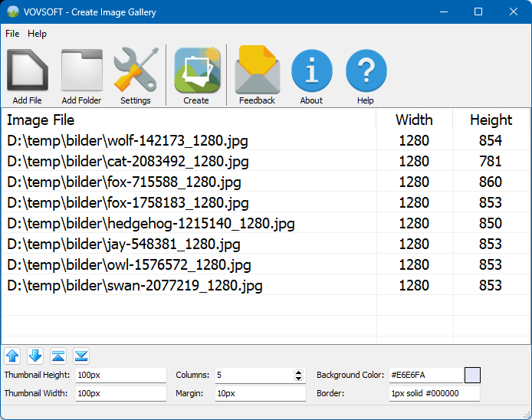532x420 pixels.
Task: Click the VOVSOFT app icon in title bar
Action: click(x=13, y=11)
